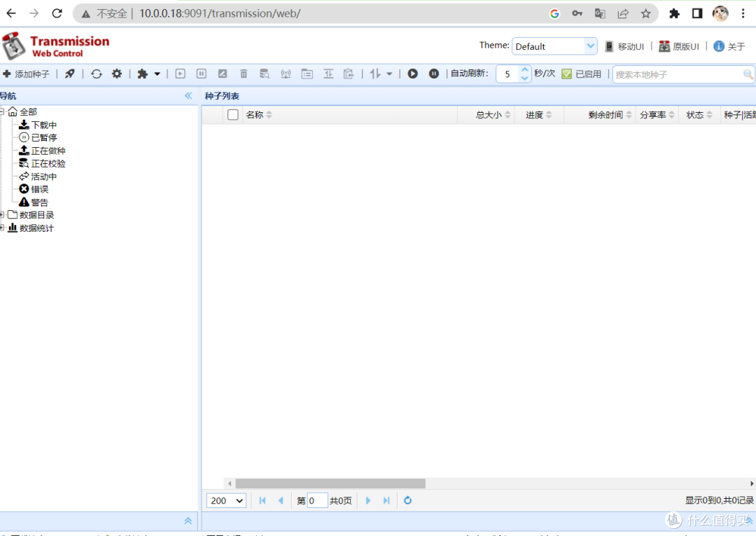Pause all torrents with the black pause icon
Screen dimensions: 756x536
tap(433, 74)
